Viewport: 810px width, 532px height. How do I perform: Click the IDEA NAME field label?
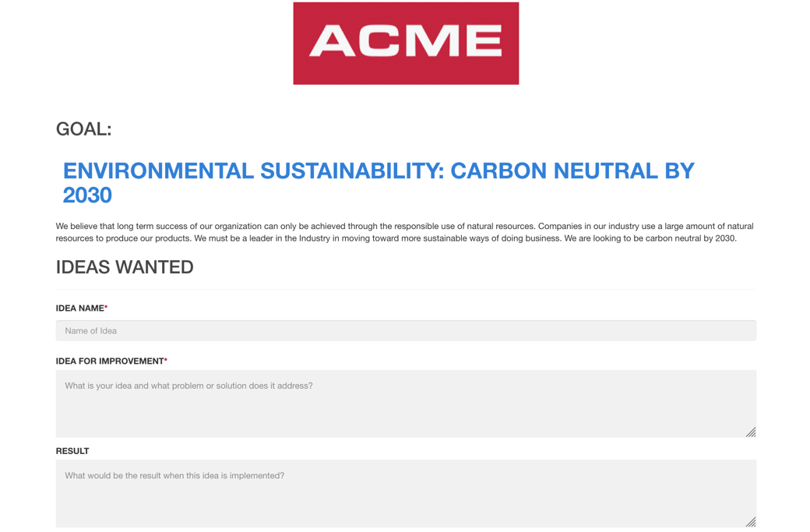tap(79, 308)
